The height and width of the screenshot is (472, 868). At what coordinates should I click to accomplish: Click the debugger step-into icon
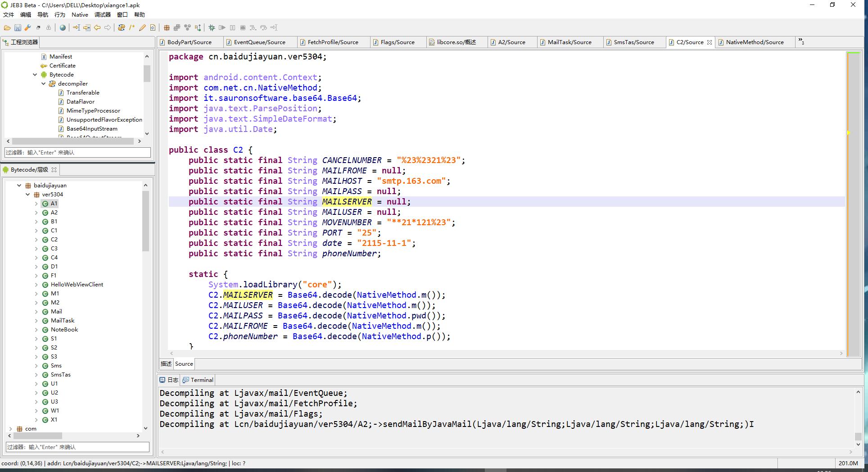[253, 28]
